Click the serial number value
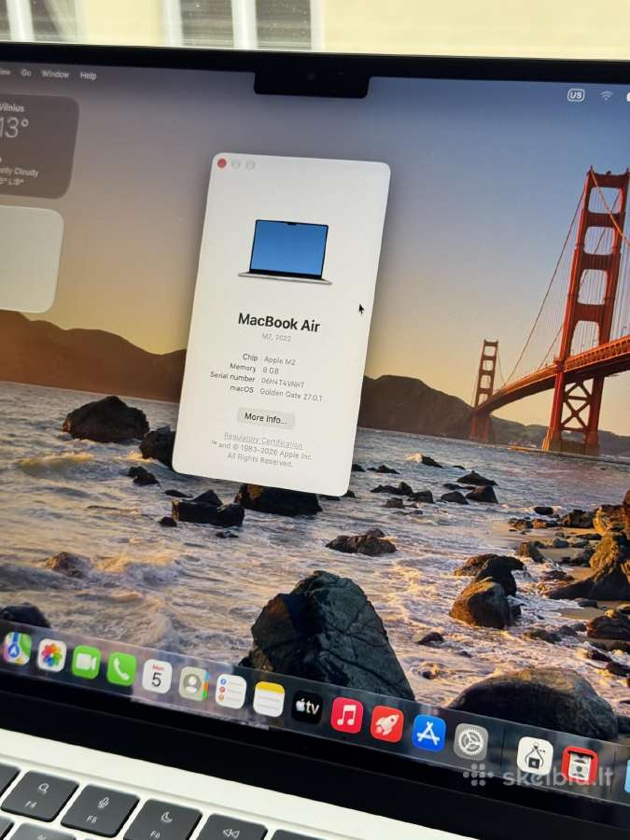This screenshot has height=840, width=630. coord(282,382)
